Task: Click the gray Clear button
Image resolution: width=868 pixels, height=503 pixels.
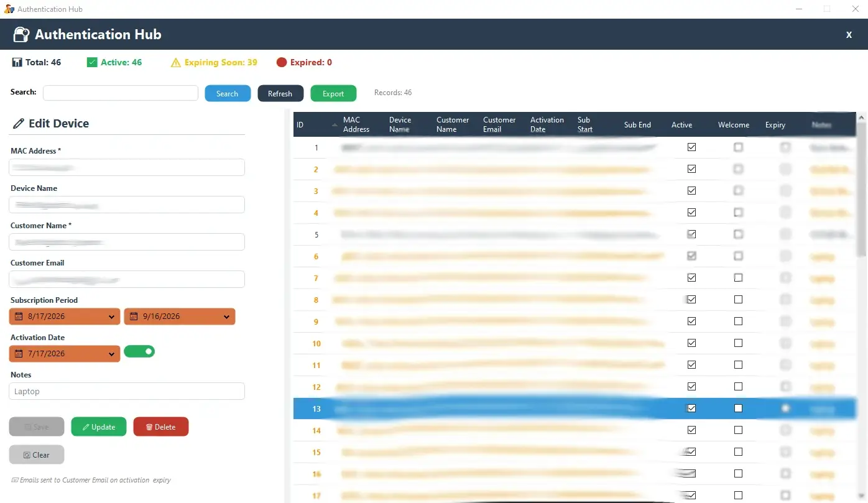Action: click(37, 455)
